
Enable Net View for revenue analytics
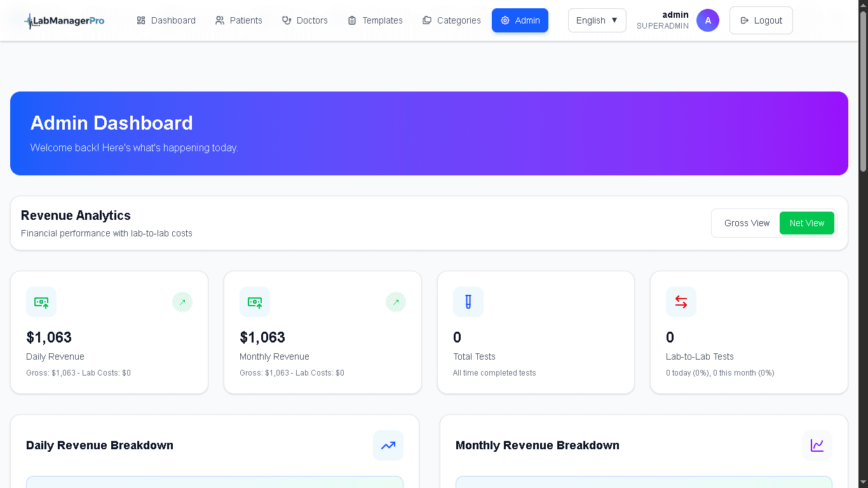(807, 223)
